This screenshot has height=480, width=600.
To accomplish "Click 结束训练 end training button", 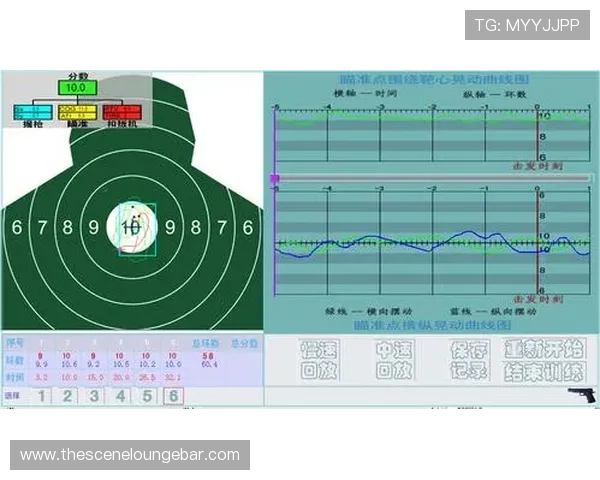I will (x=544, y=371).
